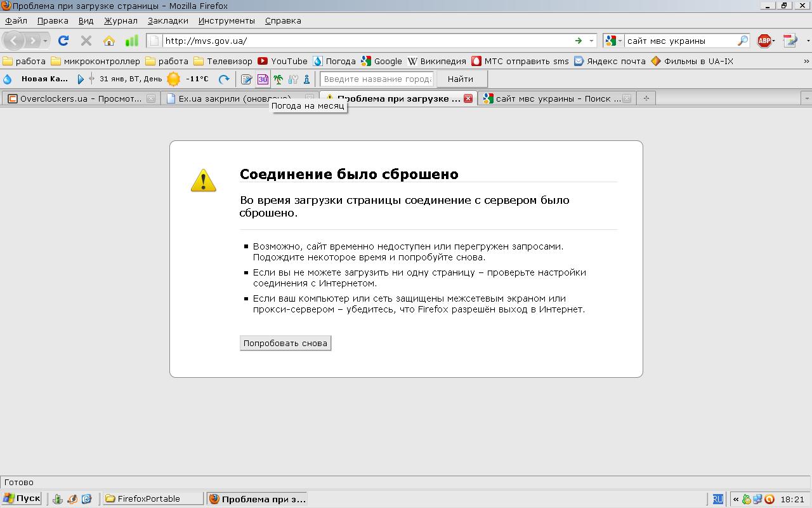Click the city name input field
Image resolution: width=812 pixels, height=508 pixels.
click(377, 79)
